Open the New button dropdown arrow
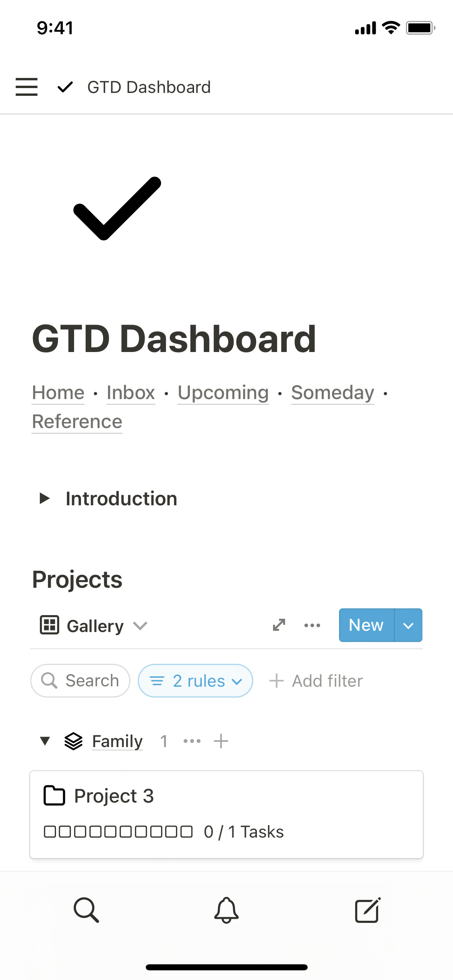453x980 pixels. [408, 625]
